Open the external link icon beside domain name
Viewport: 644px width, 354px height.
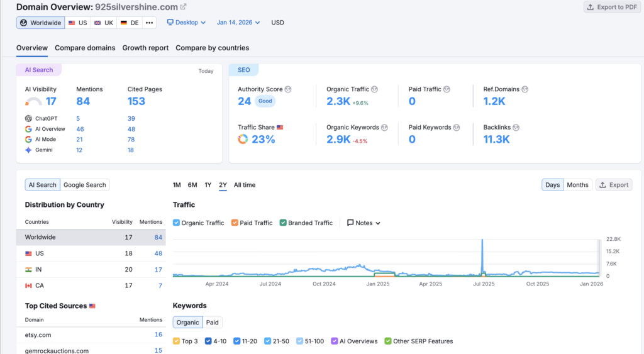click(183, 7)
